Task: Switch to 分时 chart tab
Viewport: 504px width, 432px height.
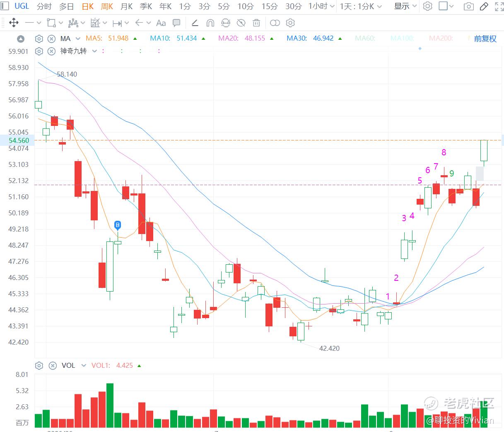Action: pos(44,6)
